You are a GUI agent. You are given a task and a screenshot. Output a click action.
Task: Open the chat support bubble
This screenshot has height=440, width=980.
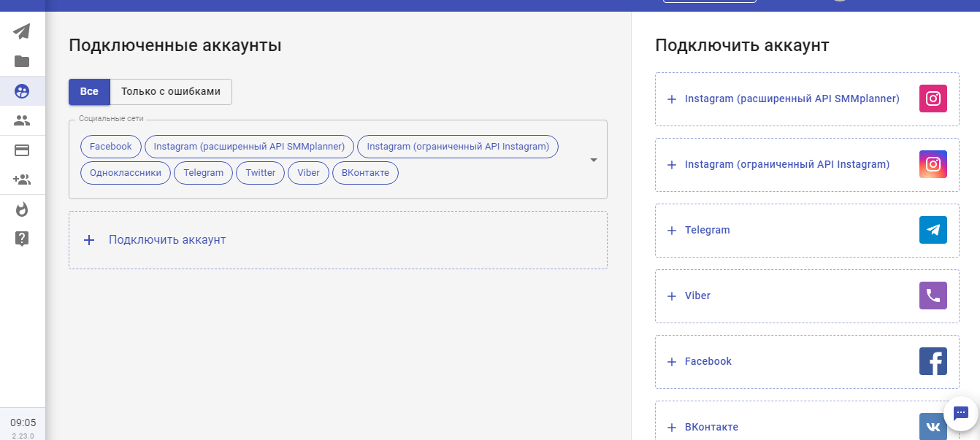click(960, 414)
